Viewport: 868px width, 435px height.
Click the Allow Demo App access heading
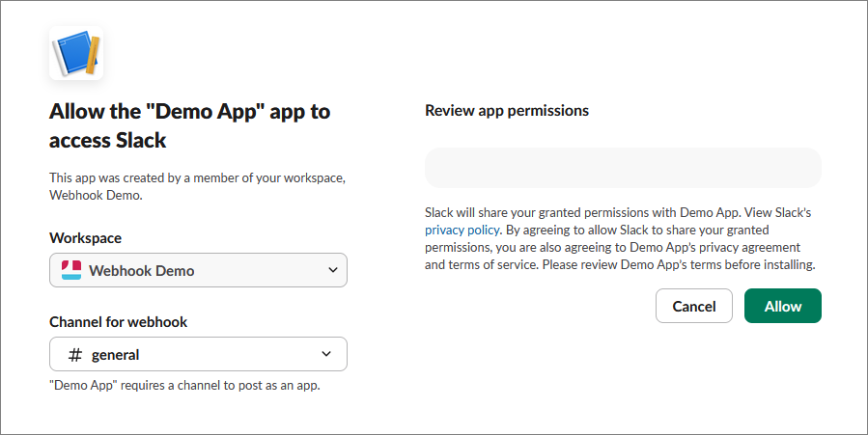point(189,112)
